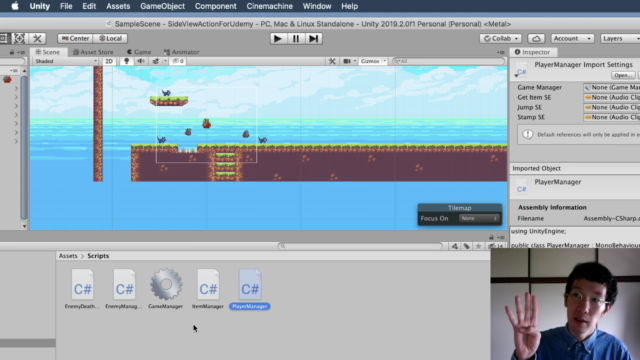640x360 pixels.
Task: Pause the game
Action: click(x=296, y=38)
